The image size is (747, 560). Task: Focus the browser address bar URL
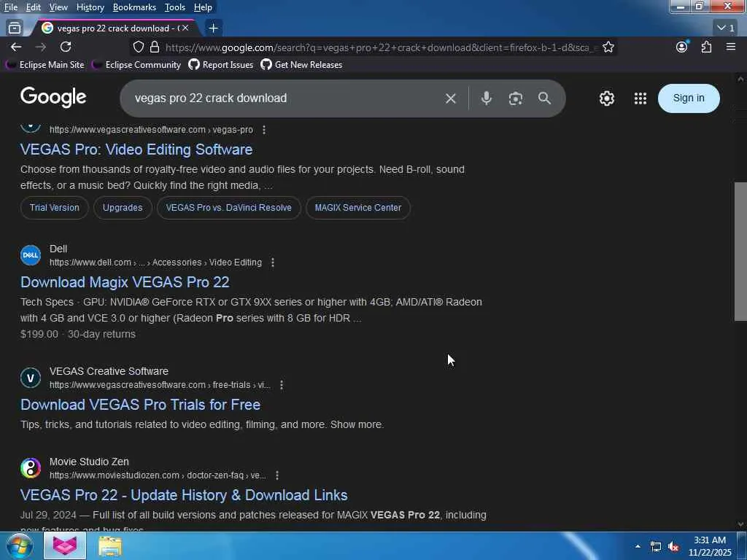point(379,47)
